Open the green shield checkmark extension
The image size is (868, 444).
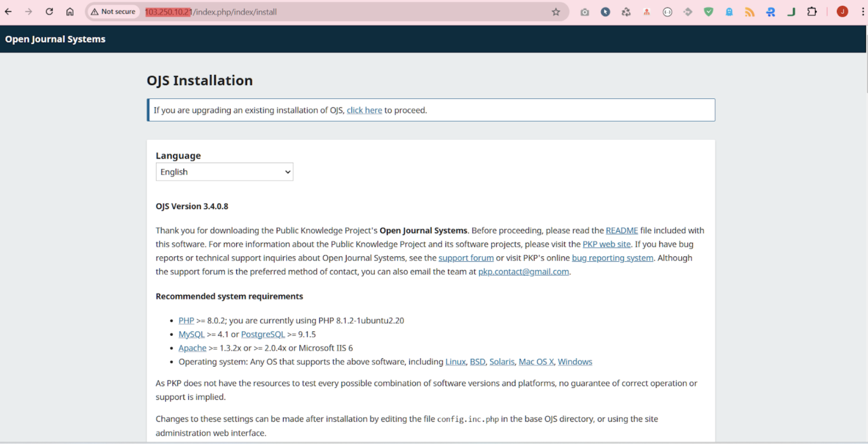[708, 12]
